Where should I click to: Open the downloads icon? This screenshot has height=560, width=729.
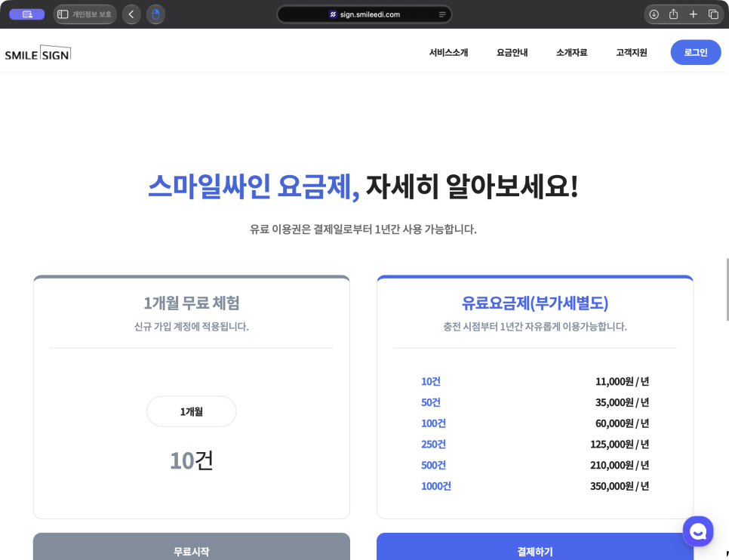(654, 14)
